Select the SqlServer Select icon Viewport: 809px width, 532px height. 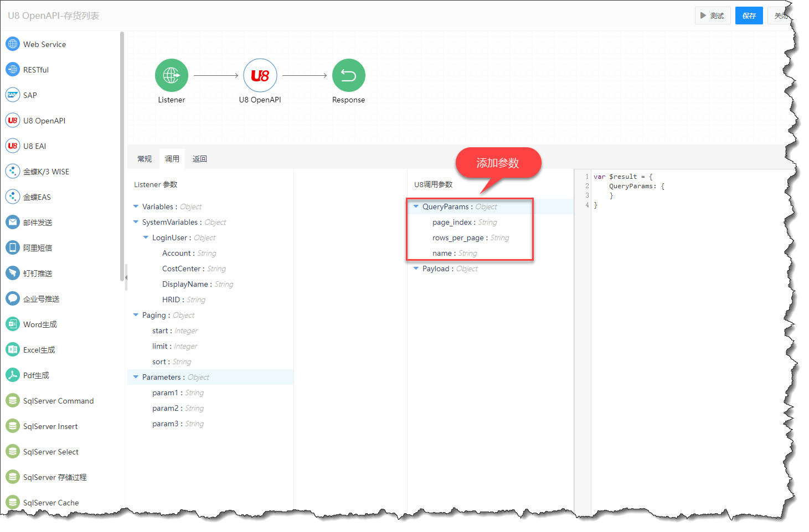[13, 451]
